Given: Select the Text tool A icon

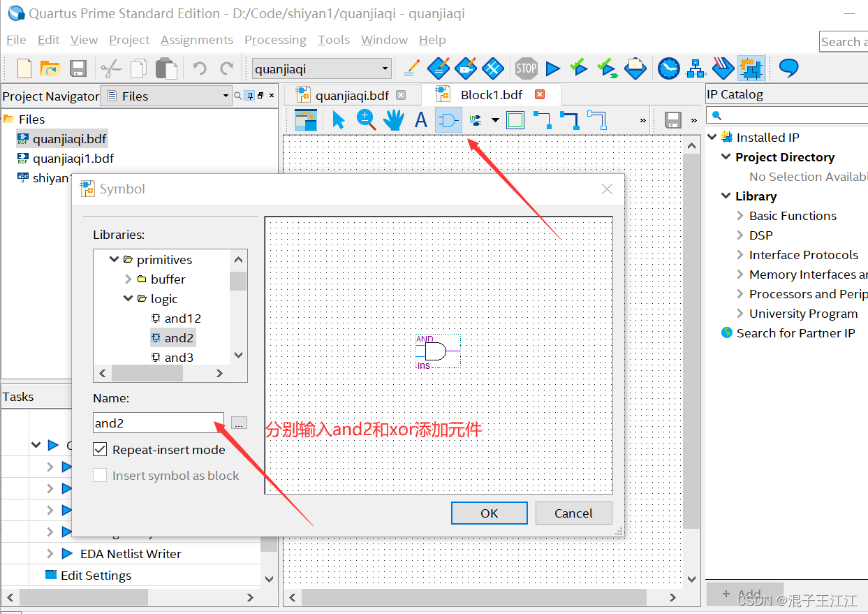Looking at the screenshot, I should tap(420, 120).
